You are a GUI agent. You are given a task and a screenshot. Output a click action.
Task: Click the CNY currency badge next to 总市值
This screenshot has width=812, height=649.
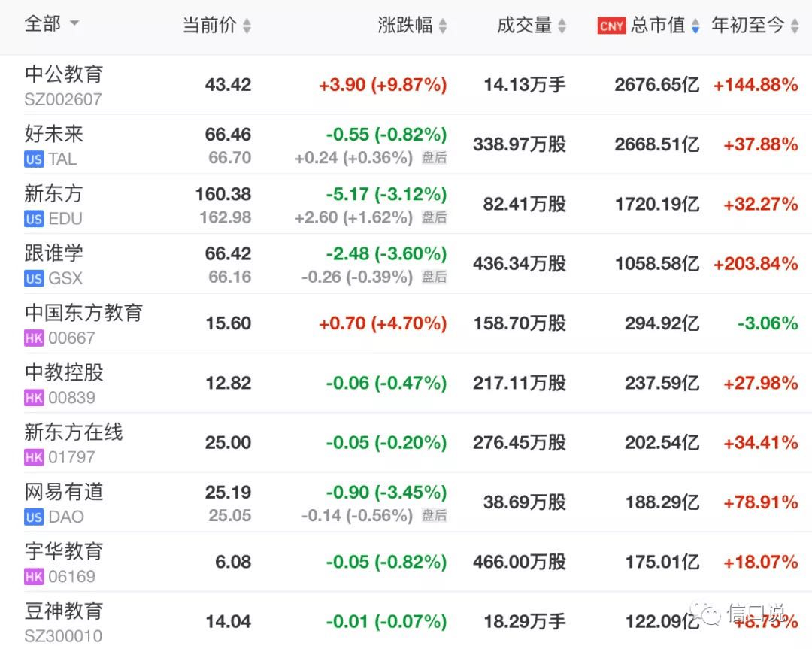(x=611, y=25)
